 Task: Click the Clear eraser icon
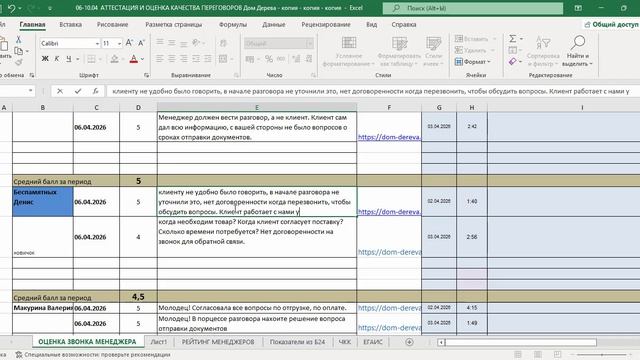(513, 62)
